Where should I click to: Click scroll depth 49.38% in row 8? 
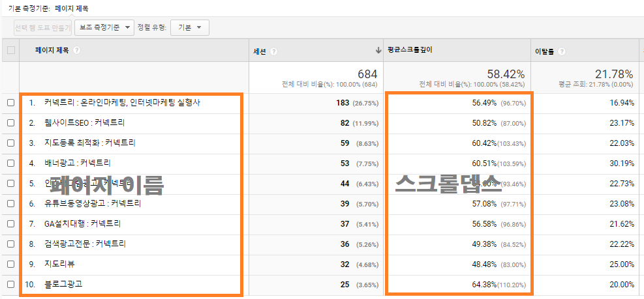click(x=484, y=244)
